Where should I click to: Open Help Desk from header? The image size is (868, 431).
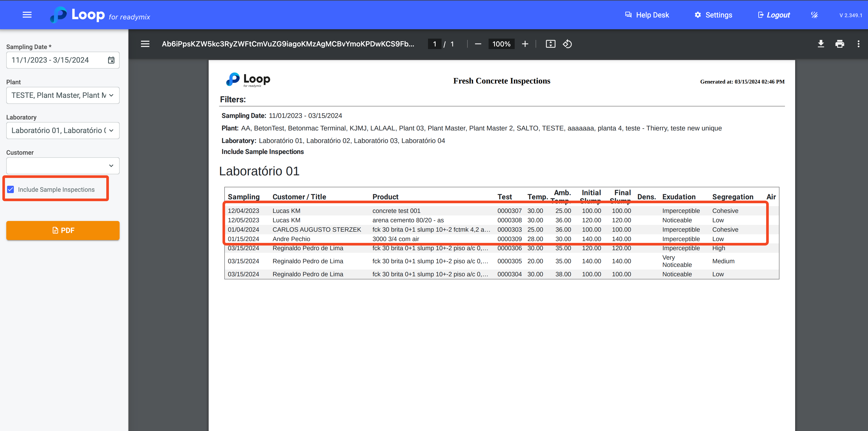[x=647, y=15]
